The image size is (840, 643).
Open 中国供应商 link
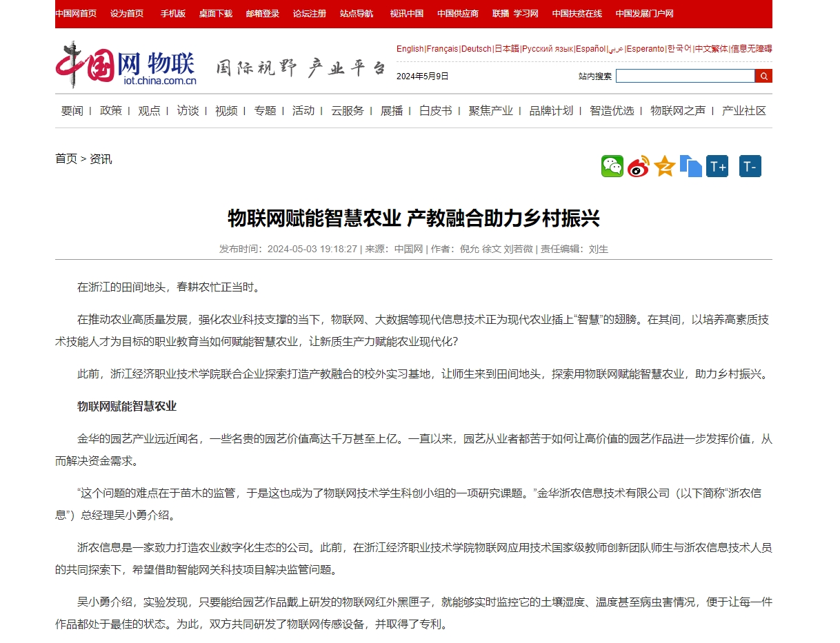pos(458,14)
